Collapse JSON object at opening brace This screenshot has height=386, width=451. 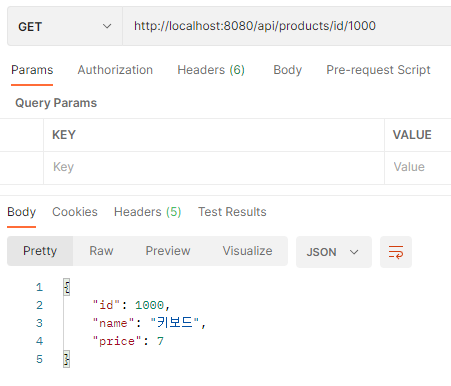[67, 287]
